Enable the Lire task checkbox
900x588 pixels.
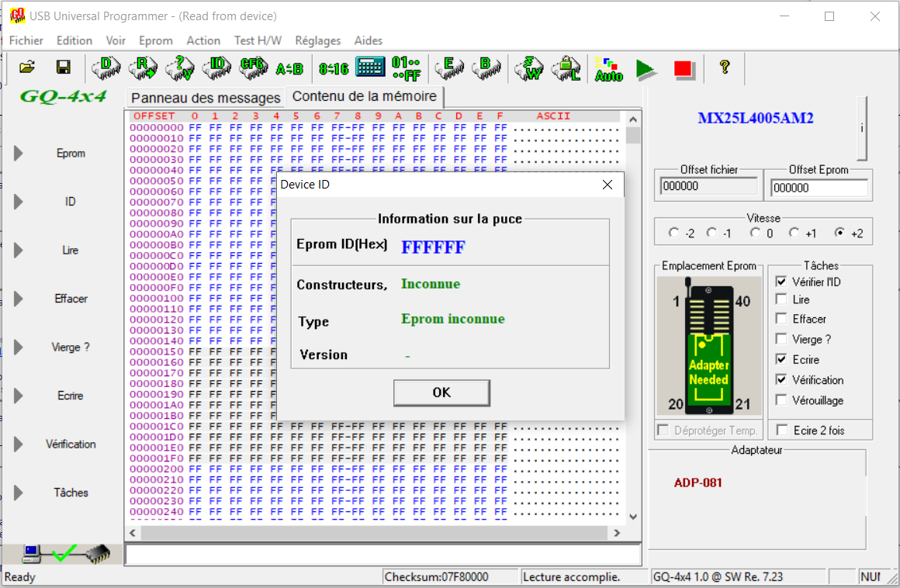[x=781, y=299]
